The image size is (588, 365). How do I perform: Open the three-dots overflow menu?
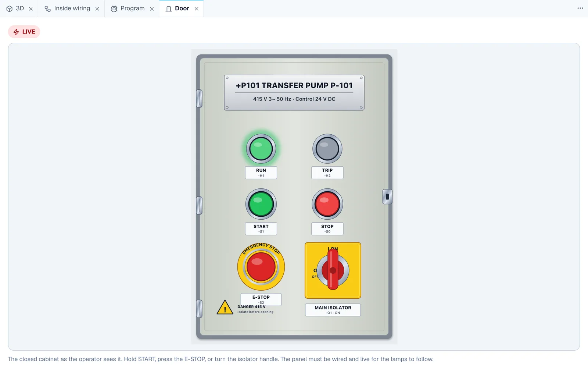point(580,8)
